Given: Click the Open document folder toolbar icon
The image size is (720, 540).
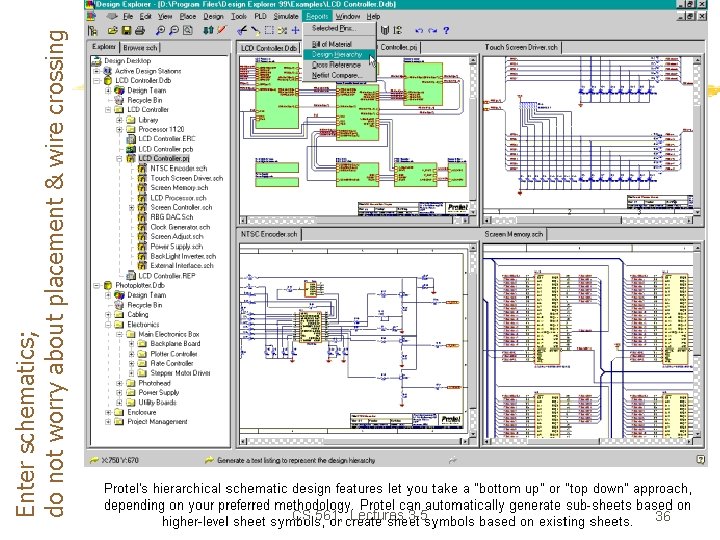Looking at the screenshot, I should pos(112,30).
